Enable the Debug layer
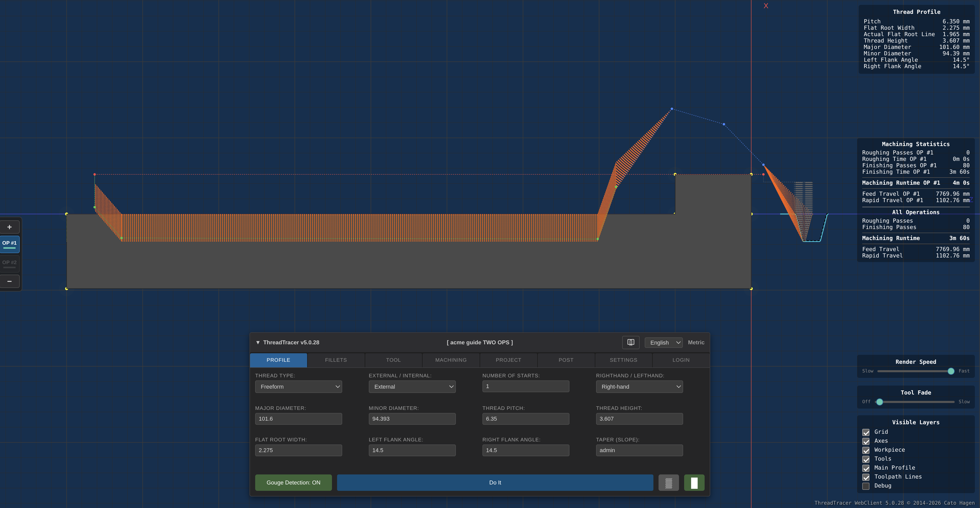 click(x=866, y=486)
